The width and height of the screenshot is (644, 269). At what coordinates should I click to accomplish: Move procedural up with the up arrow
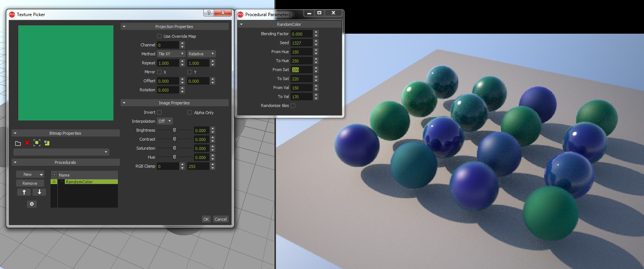click(x=24, y=192)
